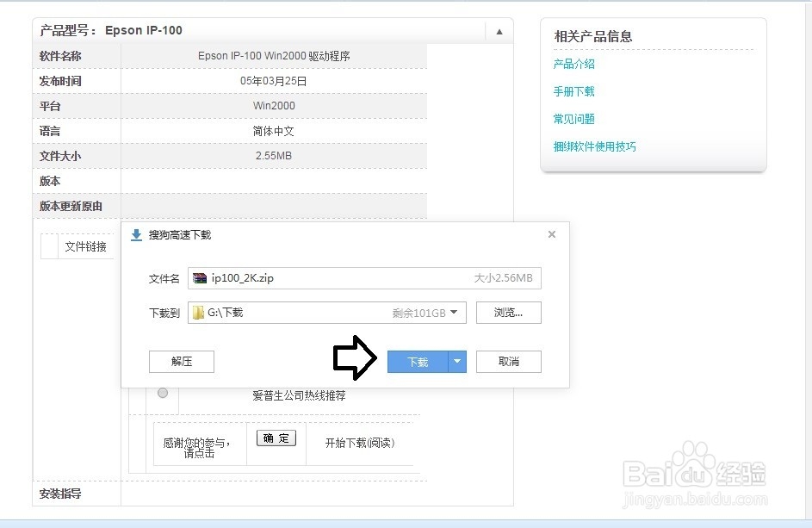
Task: Click the 2.55MB file size value
Action: [x=274, y=155]
